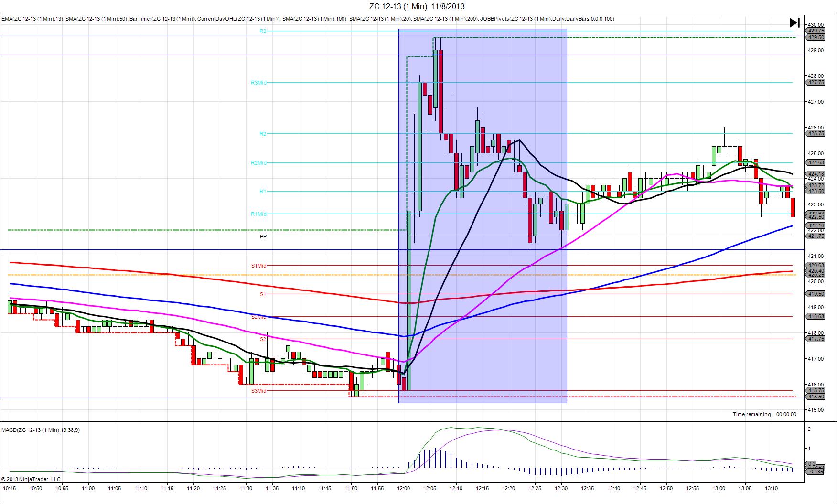The height and width of the screenshot is (504, 837).
Task: Click the 13:05 time axis label
Action: [745, 488]
